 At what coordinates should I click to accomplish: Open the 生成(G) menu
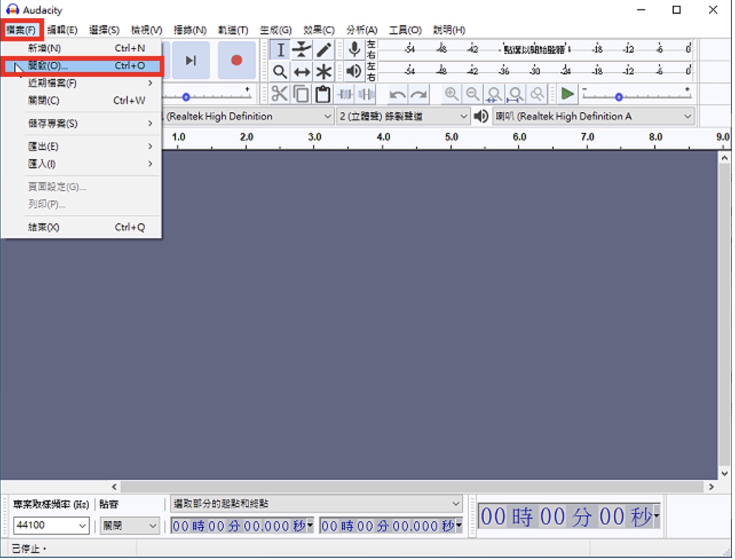(x=276, y=30)
